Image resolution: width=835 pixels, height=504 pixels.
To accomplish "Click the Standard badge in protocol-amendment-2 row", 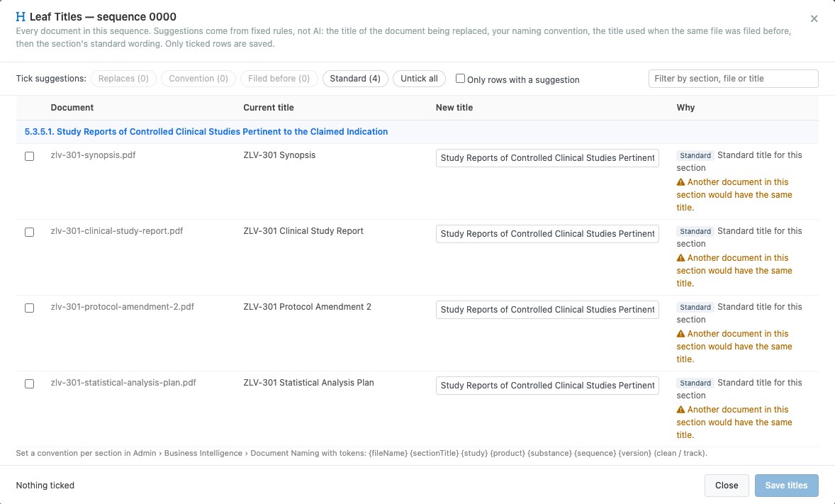I will pos(695,308).
